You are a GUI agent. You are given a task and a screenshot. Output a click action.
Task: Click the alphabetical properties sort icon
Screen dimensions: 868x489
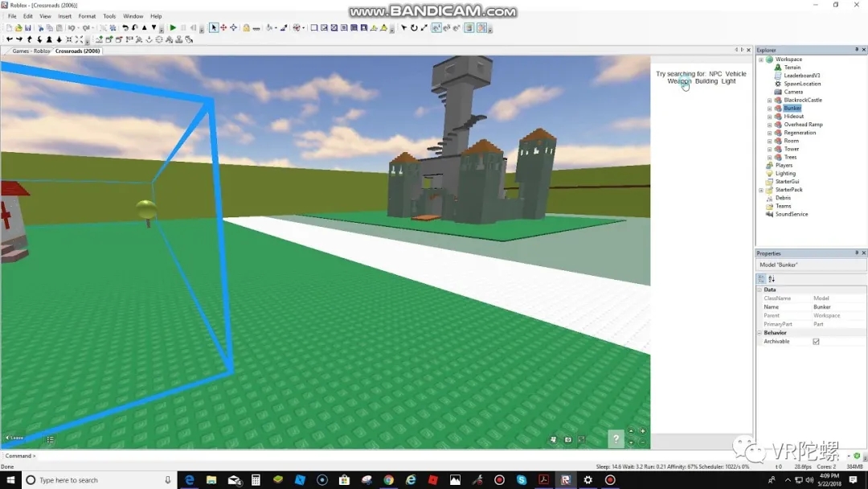tap(772, 279)
